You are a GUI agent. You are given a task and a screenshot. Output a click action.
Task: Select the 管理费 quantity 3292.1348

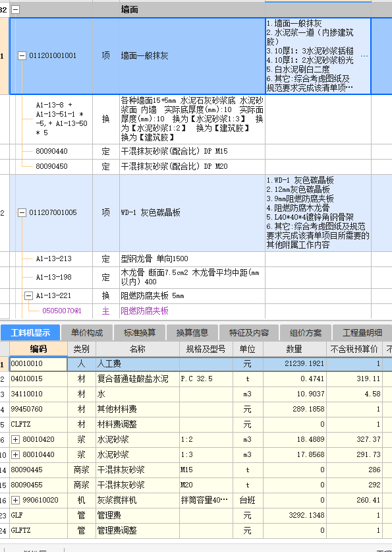point(294,515)
